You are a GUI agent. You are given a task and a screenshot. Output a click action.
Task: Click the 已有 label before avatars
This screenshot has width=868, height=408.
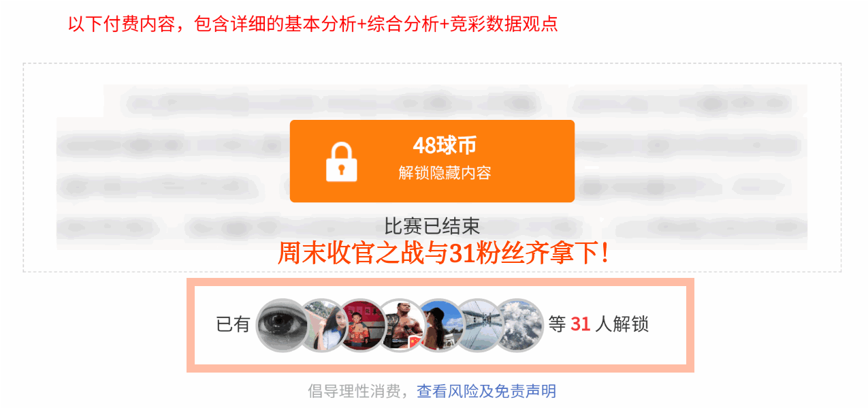coord(234,324)
